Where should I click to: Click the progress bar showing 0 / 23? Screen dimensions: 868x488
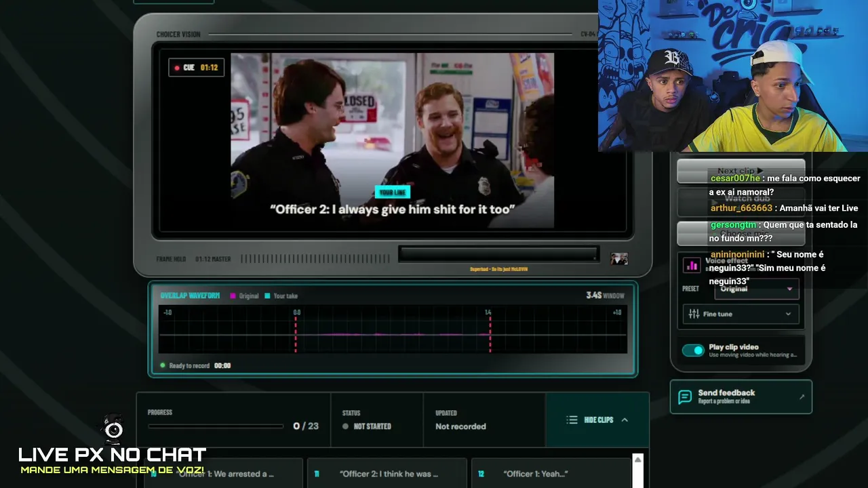(x=216, y=426)
